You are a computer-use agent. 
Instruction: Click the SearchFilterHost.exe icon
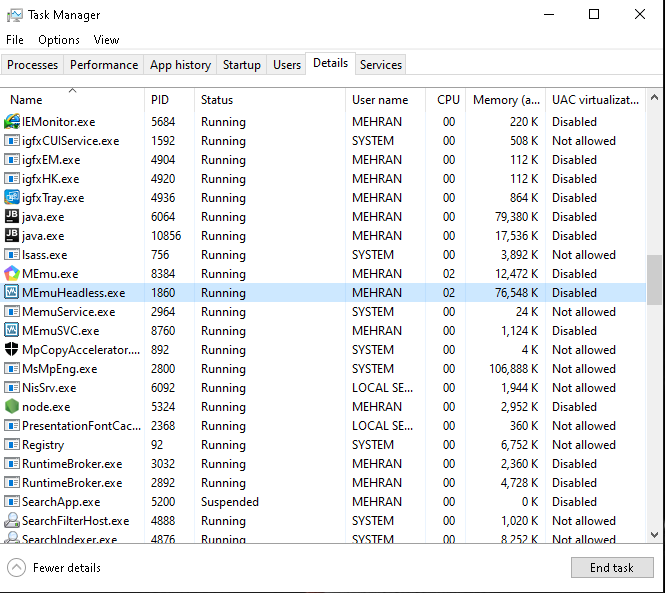11,520
